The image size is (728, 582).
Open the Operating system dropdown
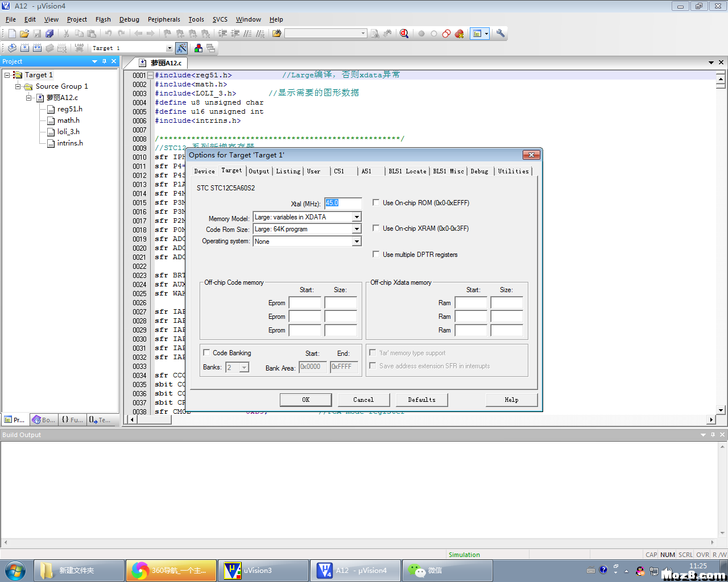[357, 242]
